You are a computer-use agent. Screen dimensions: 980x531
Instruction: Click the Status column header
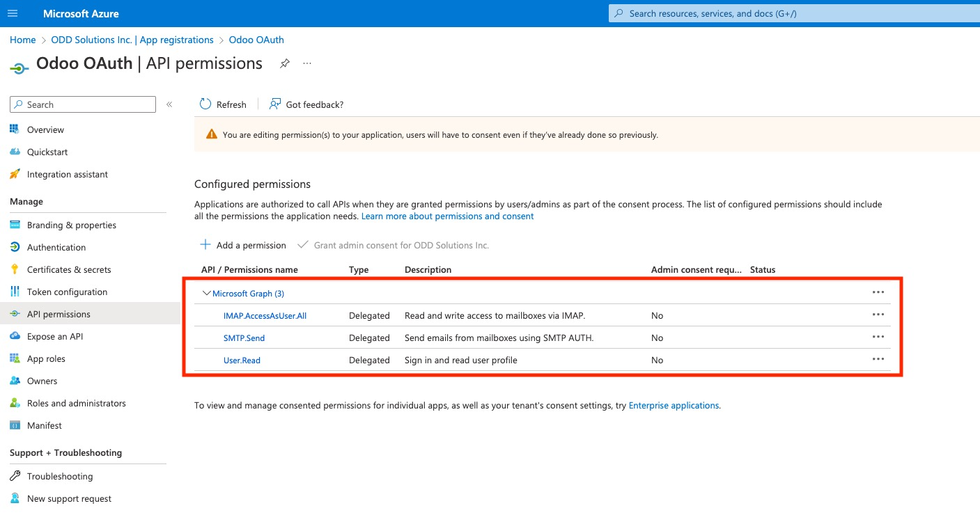(763, 269)
